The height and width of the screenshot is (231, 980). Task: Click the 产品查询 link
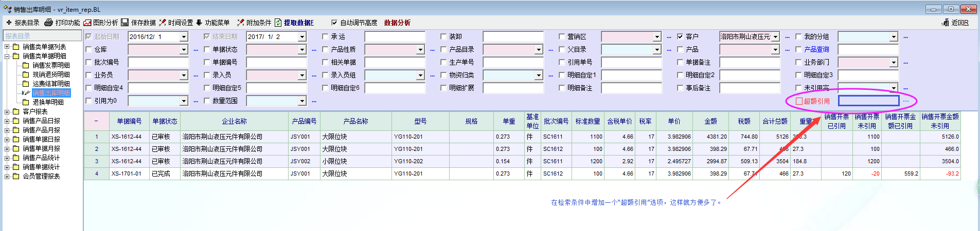click(816, 50)
